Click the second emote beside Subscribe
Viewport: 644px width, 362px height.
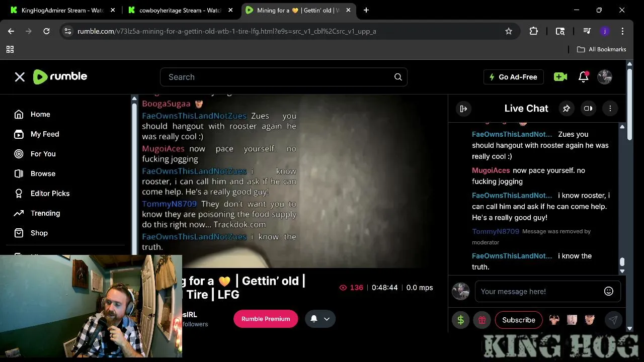(x=572, y=320)
